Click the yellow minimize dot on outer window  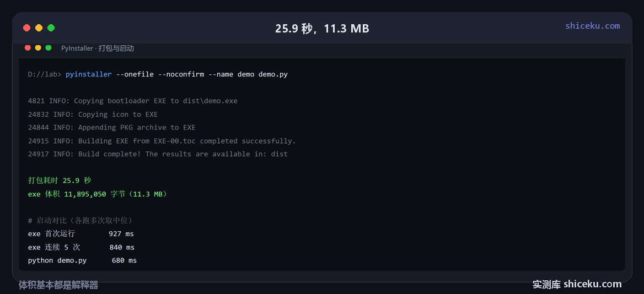pos(39,28)
